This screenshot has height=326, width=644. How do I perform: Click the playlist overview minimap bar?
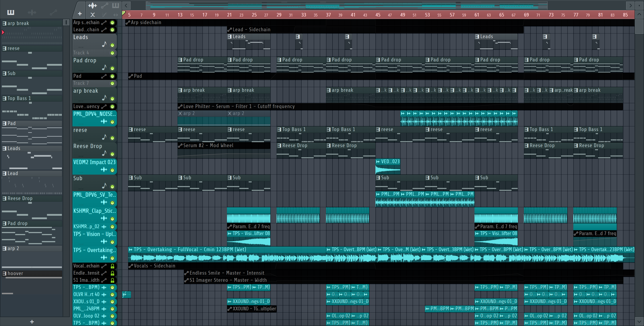click(x=347, y=5)
